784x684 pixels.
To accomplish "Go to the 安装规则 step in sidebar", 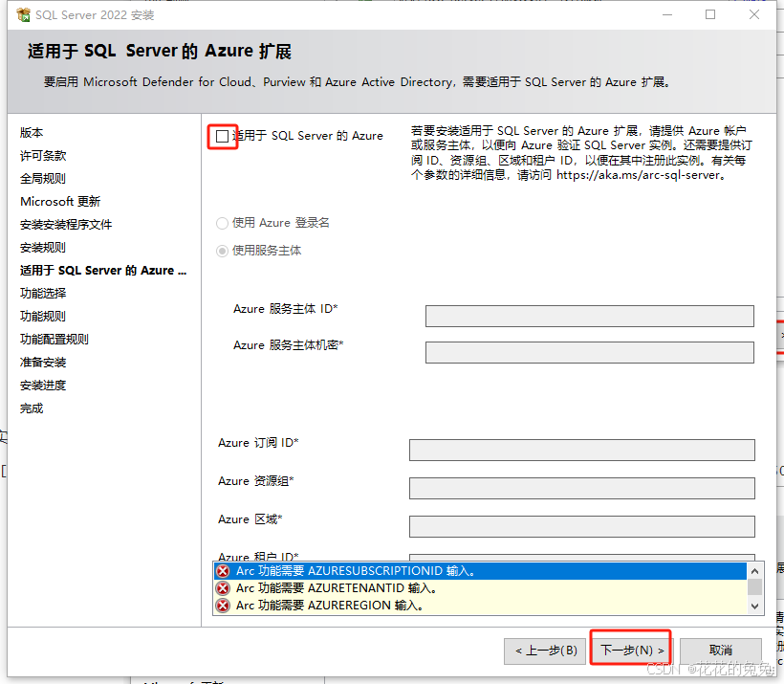I will point(43,248).
